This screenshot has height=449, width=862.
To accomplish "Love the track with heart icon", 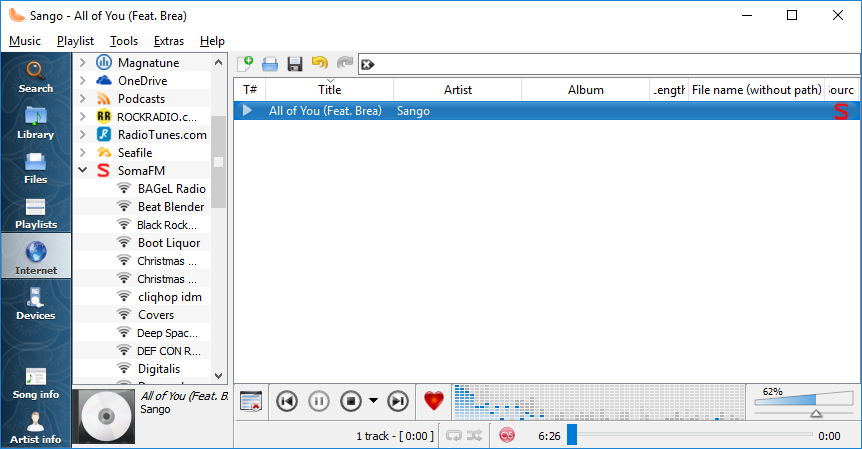I will [434, 401].
